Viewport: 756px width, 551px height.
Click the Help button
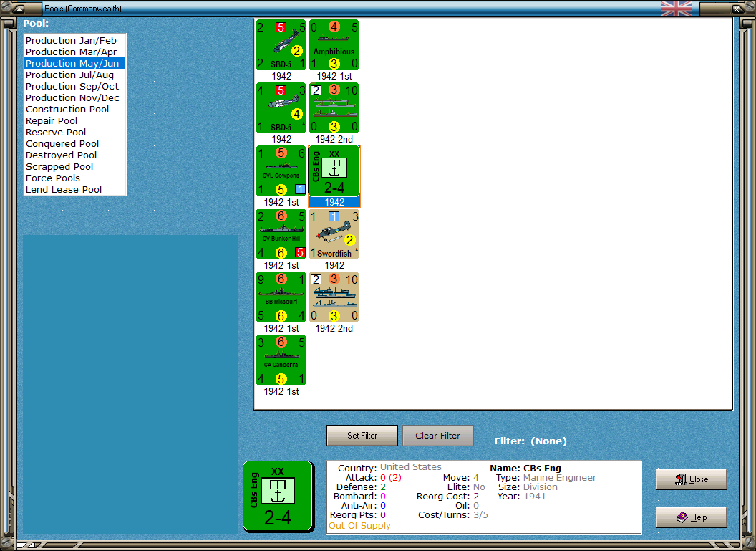coord(692,517)
